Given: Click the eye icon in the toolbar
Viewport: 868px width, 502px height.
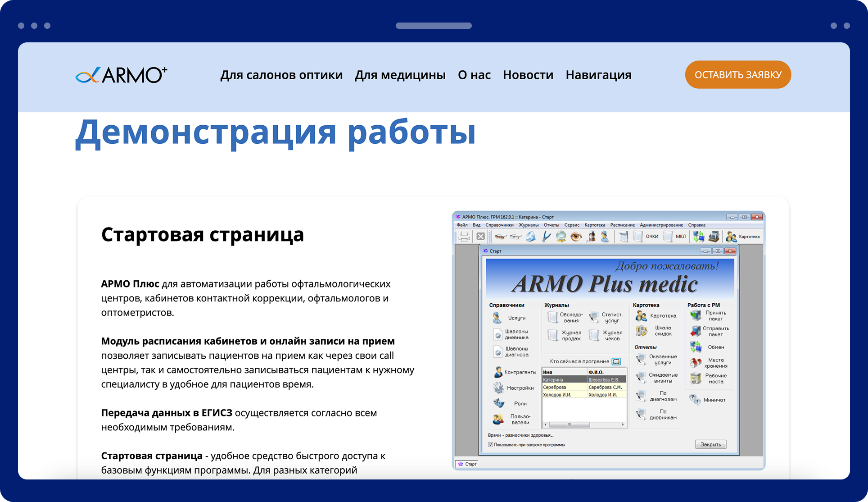Looking at the screenshot, I should [x=576, y=237].
